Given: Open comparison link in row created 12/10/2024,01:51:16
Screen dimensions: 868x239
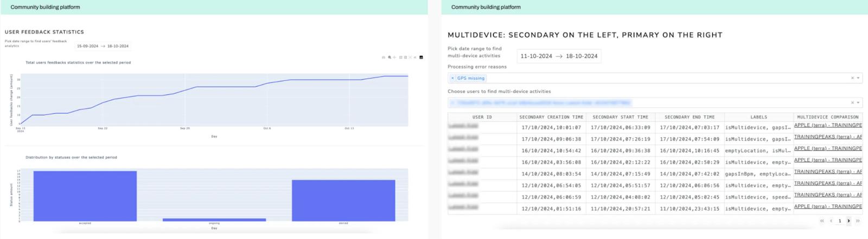Looking at the screenshot, I should tap(828, 206).
